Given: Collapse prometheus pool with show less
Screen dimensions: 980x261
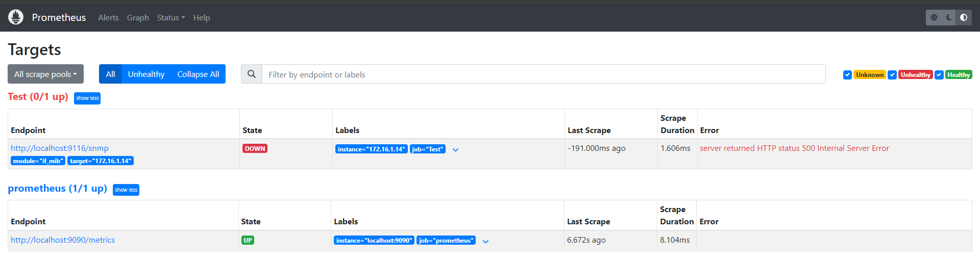Looking at the screenshot, I should [126, 190].
